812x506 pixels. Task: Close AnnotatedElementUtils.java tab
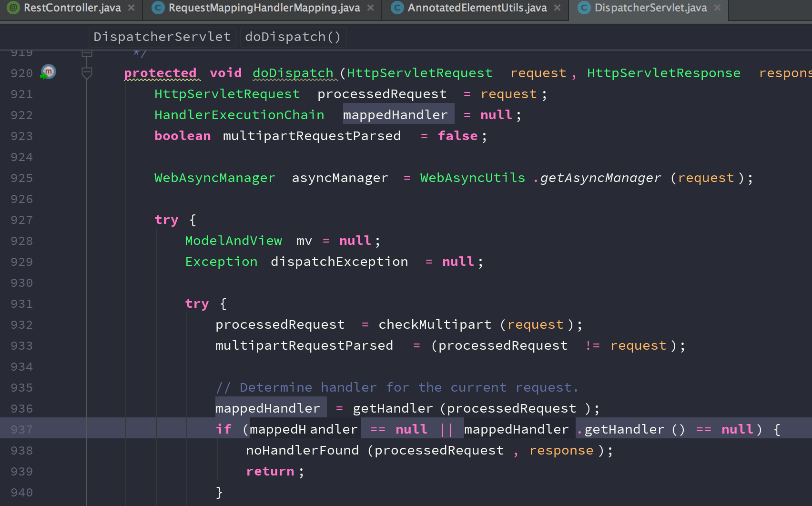point(557,8)
